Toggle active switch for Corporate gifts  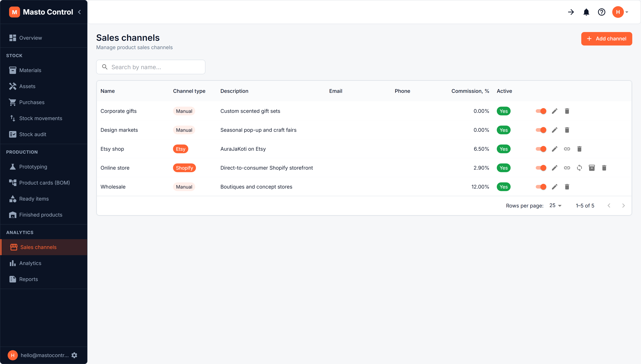point(541,111)
